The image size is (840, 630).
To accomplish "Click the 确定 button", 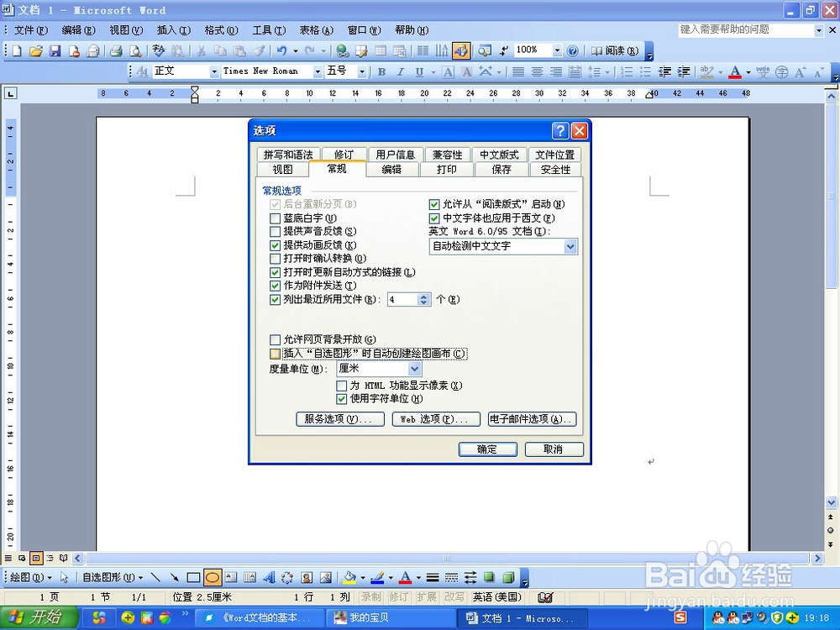I will (487, 449).
